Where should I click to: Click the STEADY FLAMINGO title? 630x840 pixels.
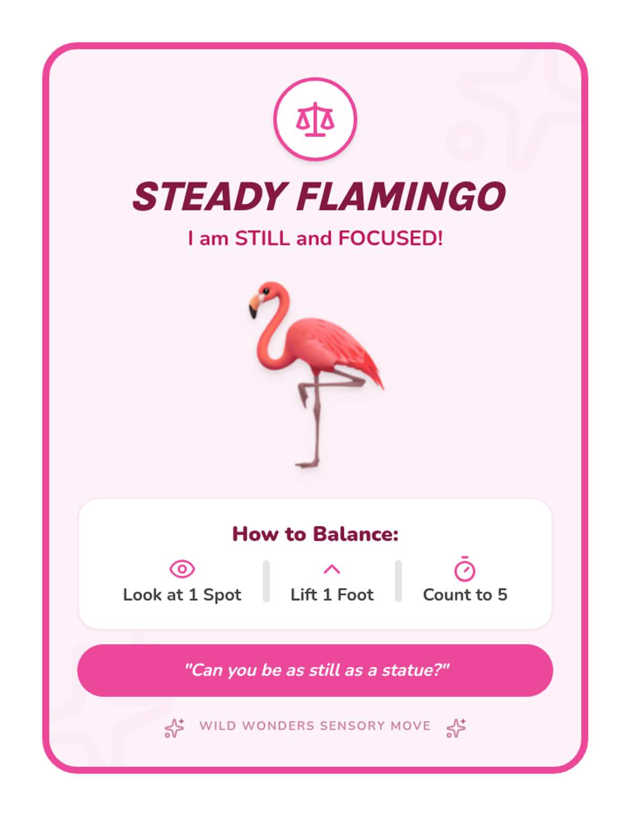[319, 196]
